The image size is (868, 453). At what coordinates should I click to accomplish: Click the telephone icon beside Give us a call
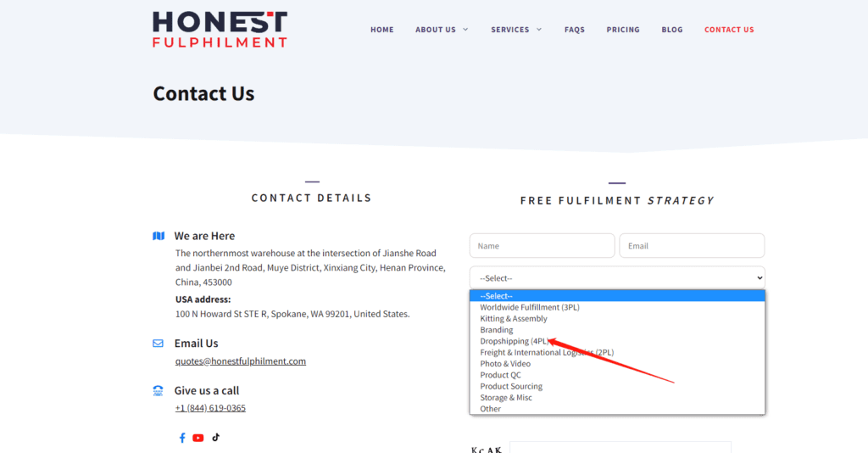click(159, 391)
